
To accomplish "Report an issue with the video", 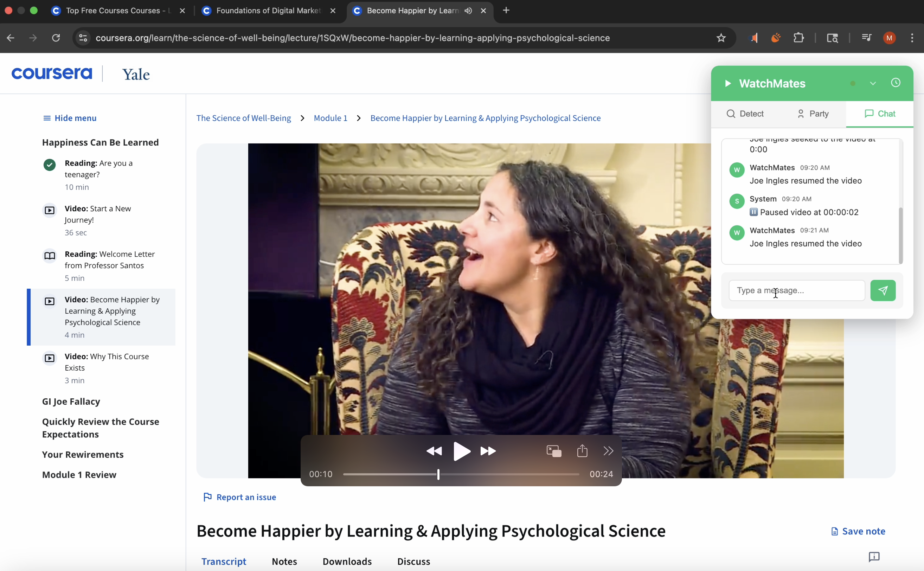I will pos(239,497).
